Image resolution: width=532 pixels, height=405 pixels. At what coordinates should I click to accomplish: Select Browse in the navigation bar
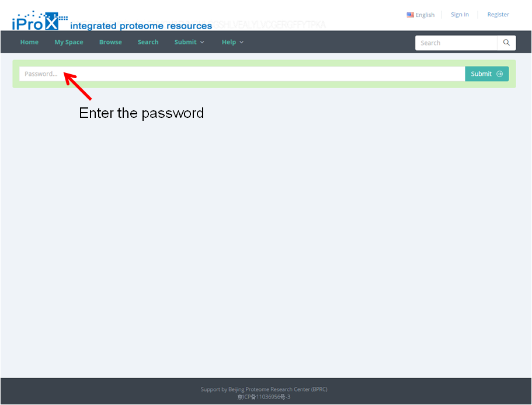[x=110, y=42]
